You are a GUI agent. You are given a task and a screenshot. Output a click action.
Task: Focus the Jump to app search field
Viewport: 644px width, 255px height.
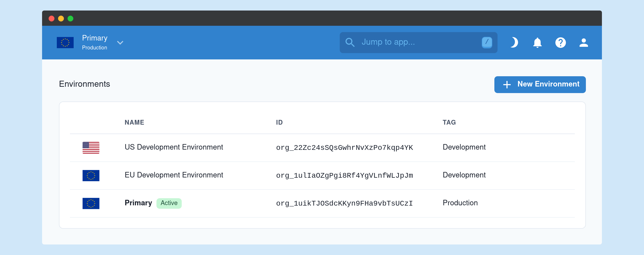[418, 42]
